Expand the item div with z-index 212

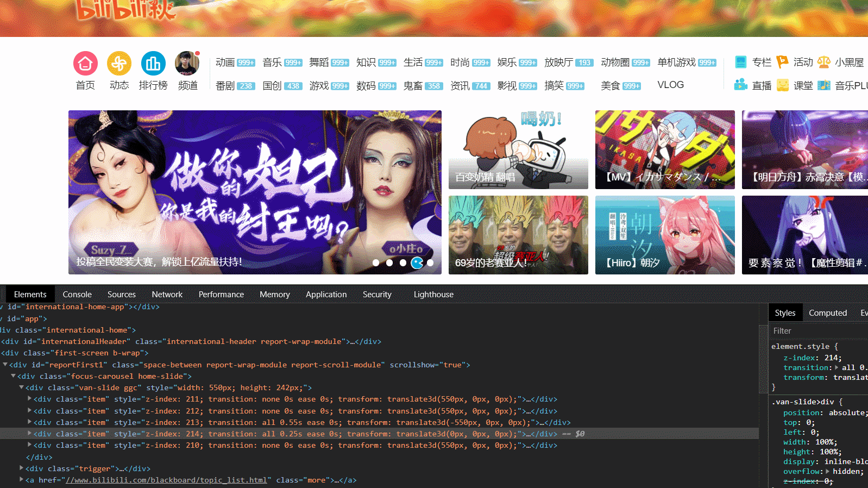[29, 411]
